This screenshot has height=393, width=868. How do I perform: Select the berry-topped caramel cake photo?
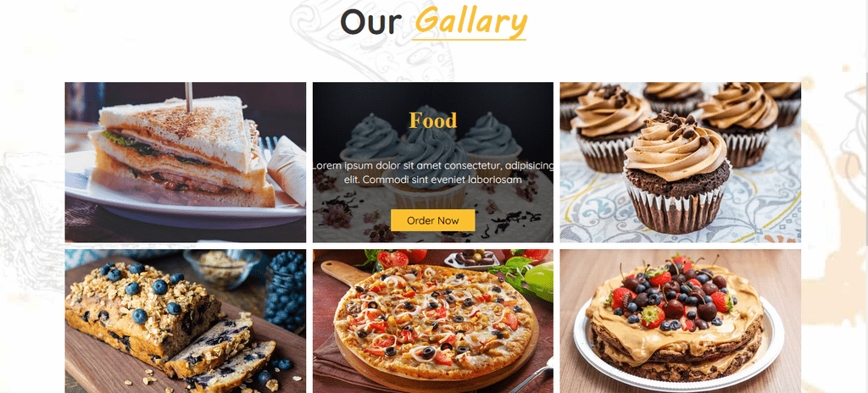(680, 321)
